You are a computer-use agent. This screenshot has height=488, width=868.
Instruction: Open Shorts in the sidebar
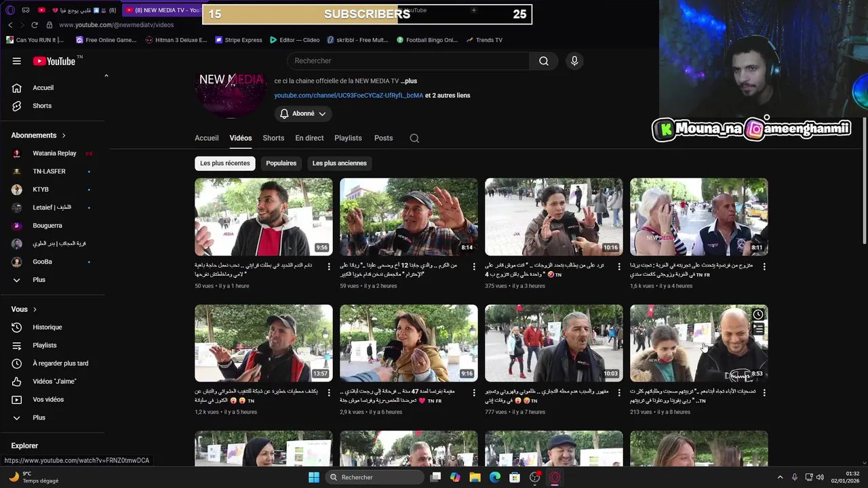tap(42, 106)
